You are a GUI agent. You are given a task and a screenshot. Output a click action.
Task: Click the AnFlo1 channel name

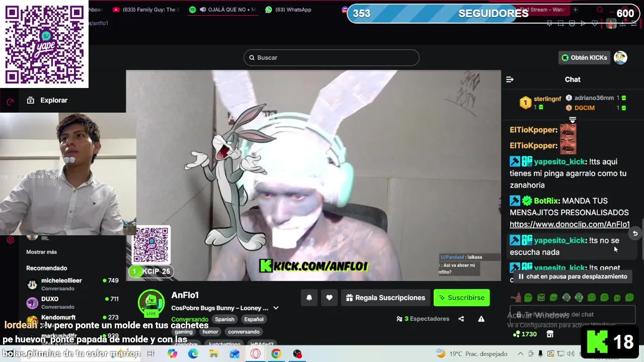coord(185,295)
